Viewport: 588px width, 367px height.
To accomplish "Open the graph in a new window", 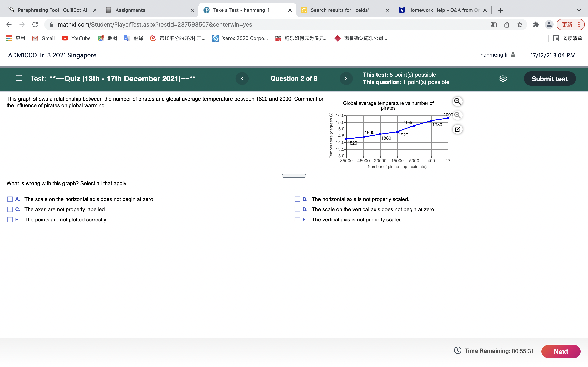I will [458, 129].
